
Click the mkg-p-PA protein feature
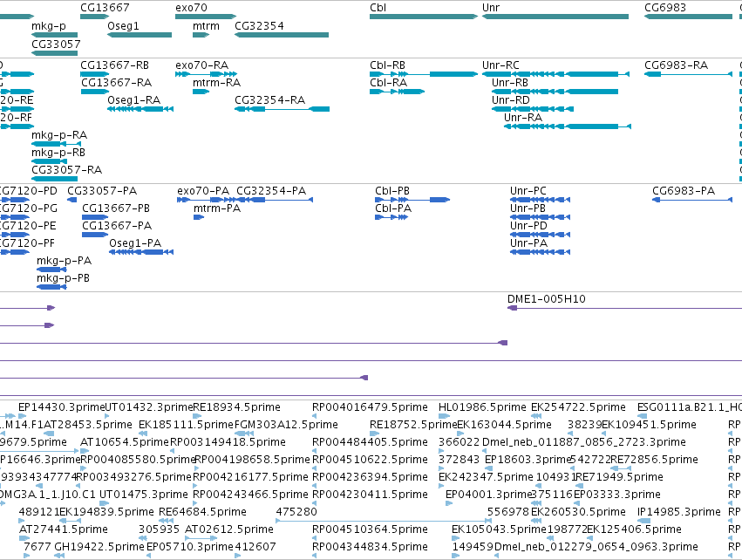point(51,270)
